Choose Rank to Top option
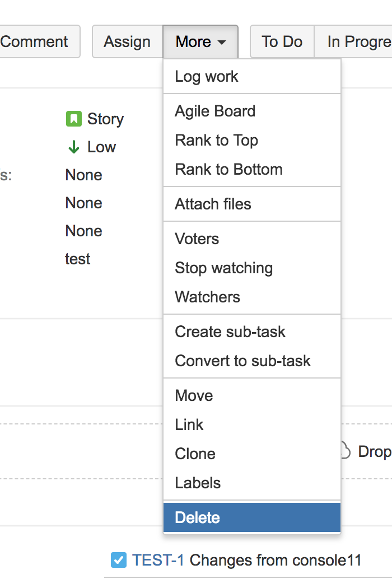392x579 pixels. coord(216,141)
